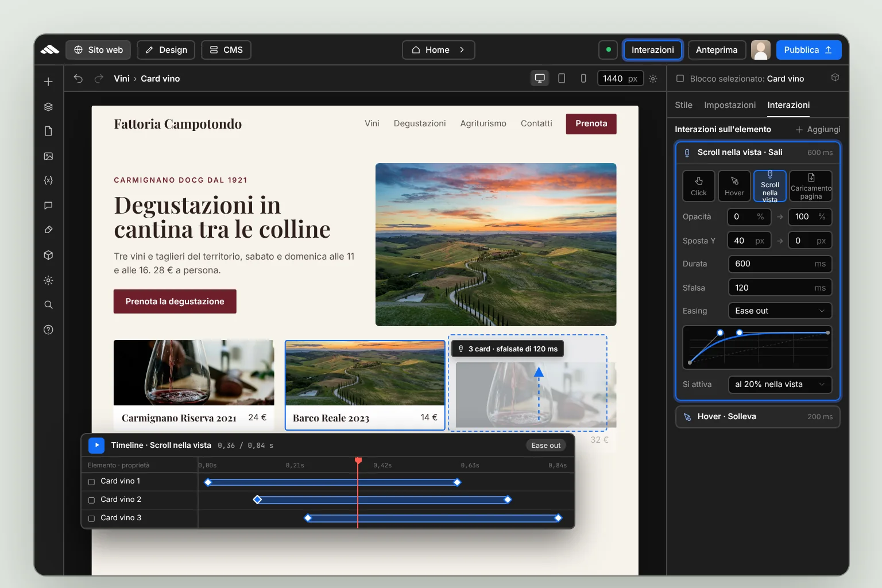Open the layers panel icon in sidebar
The height and width of the screenshot is (588, 882).
(x=48, y=107)
